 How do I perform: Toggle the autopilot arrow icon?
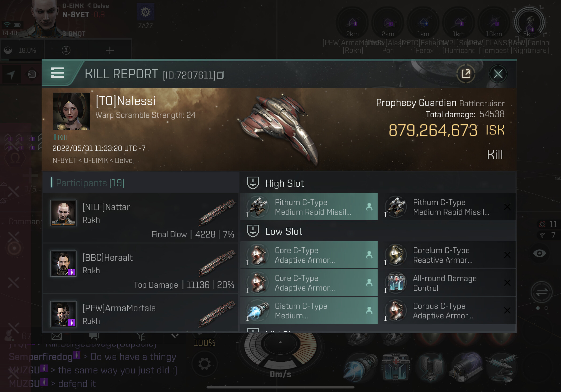11,74
